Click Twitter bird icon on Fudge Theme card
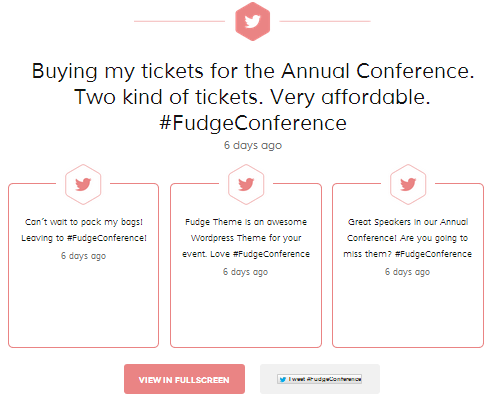 pos(246,184)
